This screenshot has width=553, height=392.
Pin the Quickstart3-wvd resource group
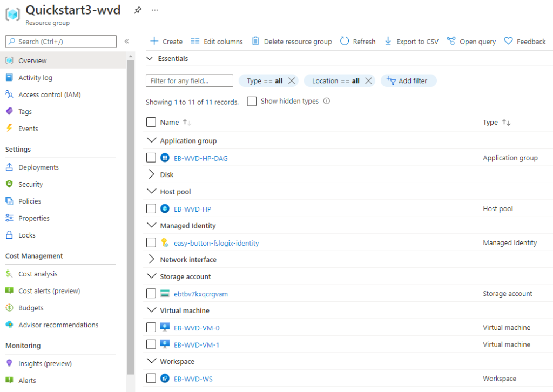[x=138, y=10]
